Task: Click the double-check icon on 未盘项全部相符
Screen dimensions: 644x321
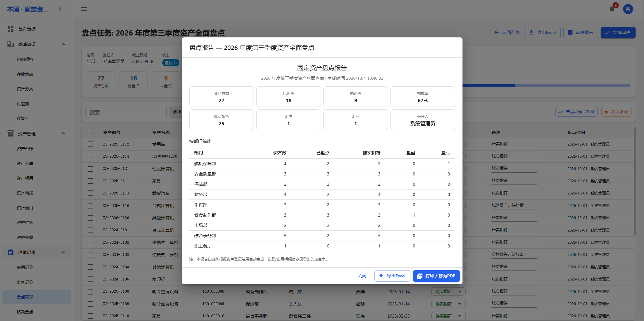Action: pos(561,112)
